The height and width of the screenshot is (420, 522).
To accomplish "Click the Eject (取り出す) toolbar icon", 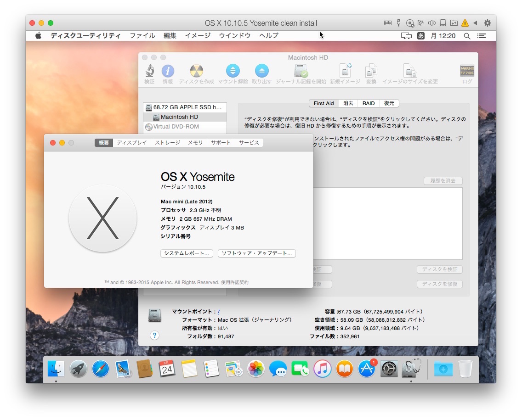I will click(261, 71).
